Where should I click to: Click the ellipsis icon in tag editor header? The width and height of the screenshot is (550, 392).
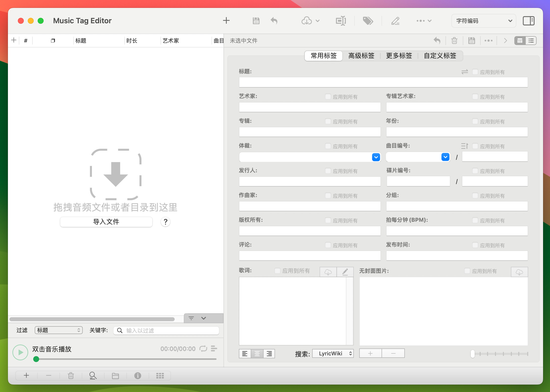pos(488,41)
